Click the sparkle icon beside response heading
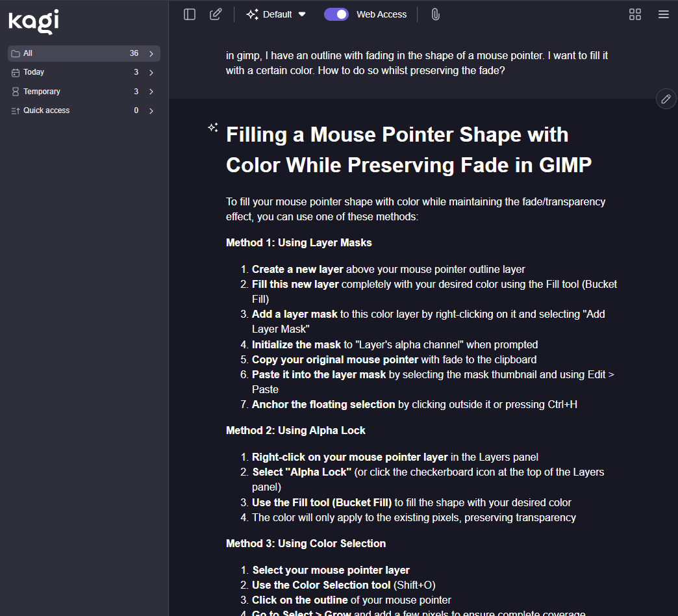 pyautogui.click(x=212, y=127)
